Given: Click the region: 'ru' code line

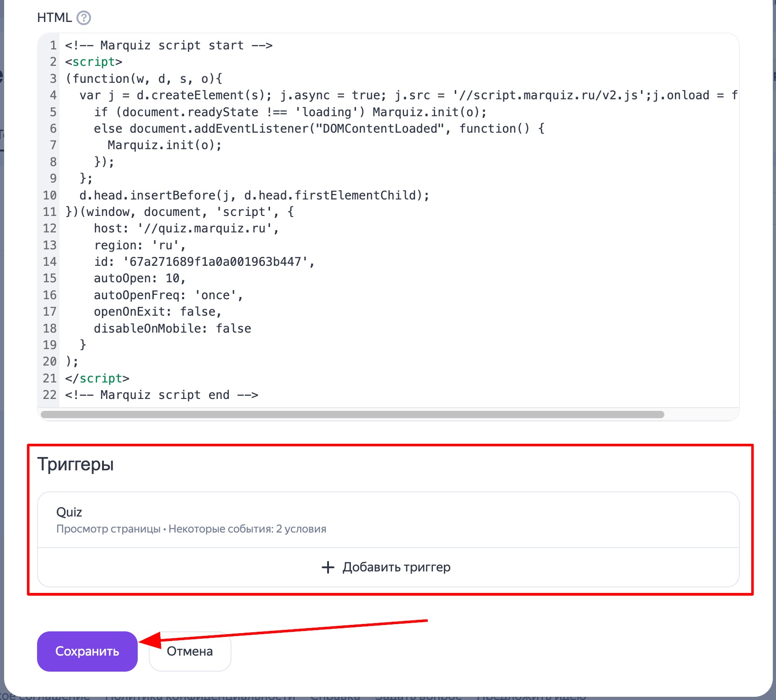Looking at the screenshot, I should [x=140, y=245].
